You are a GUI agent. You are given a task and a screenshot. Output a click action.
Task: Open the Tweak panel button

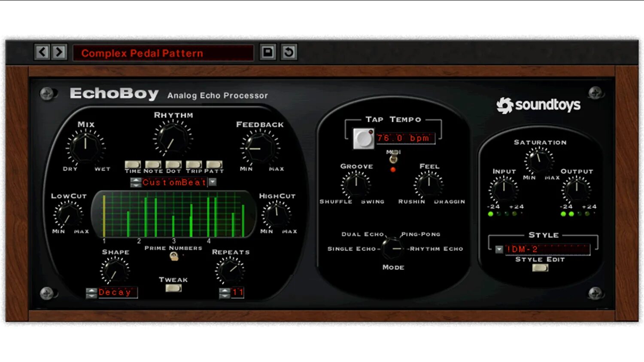coord(173,288)
